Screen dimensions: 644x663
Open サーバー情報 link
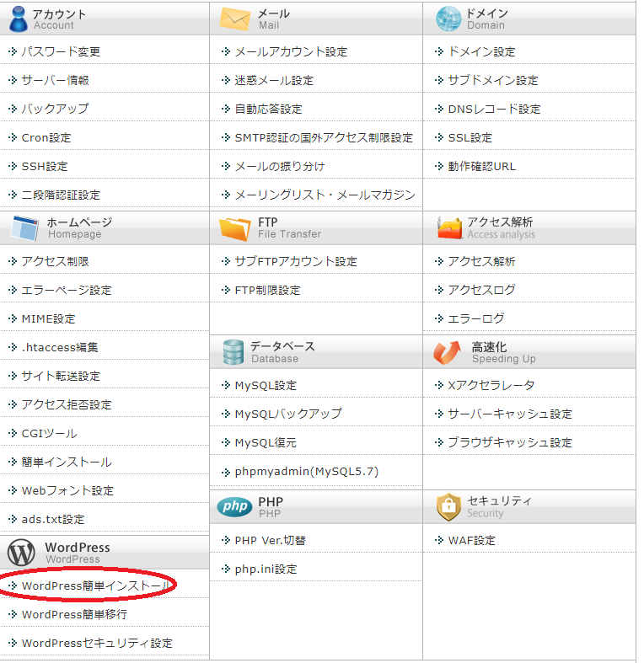[56, 80]
